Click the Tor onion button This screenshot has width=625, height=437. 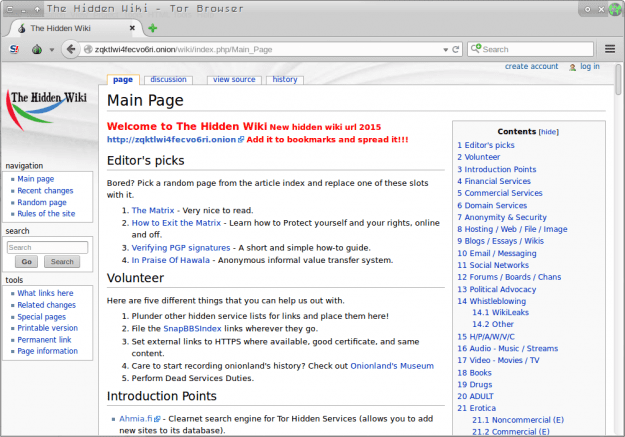36,48
